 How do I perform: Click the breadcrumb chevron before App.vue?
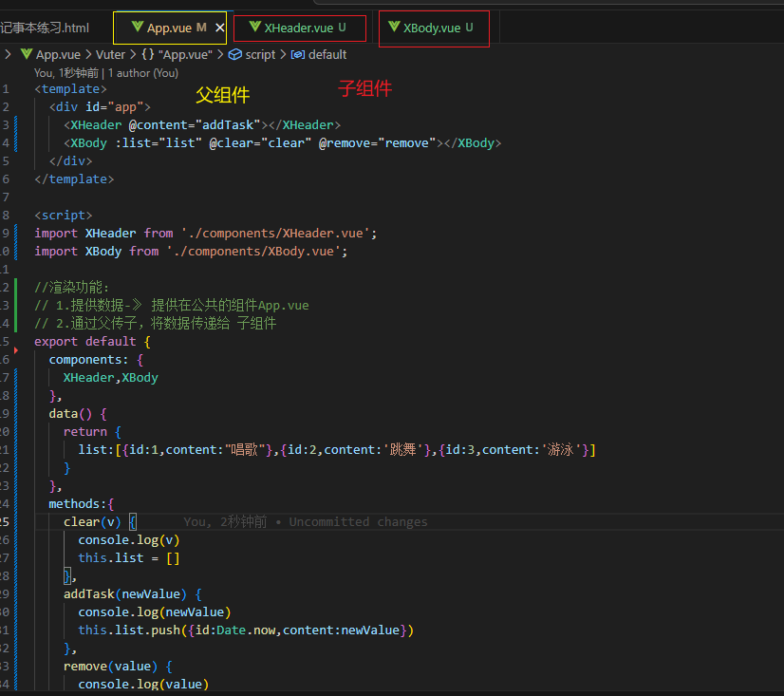[8, 54]
